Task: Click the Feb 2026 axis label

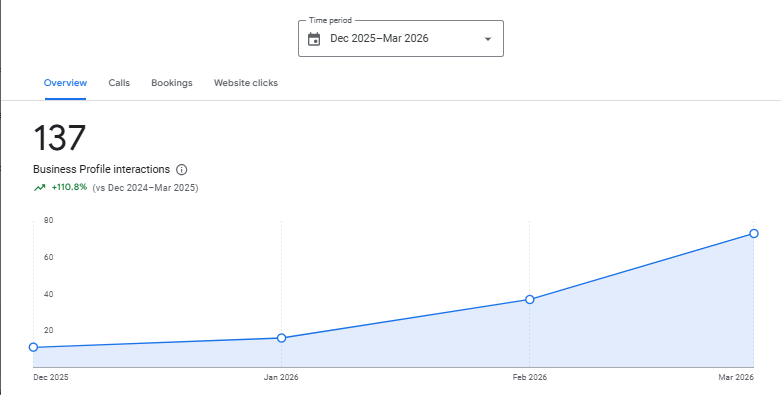Action: click(x=529, y=378)
